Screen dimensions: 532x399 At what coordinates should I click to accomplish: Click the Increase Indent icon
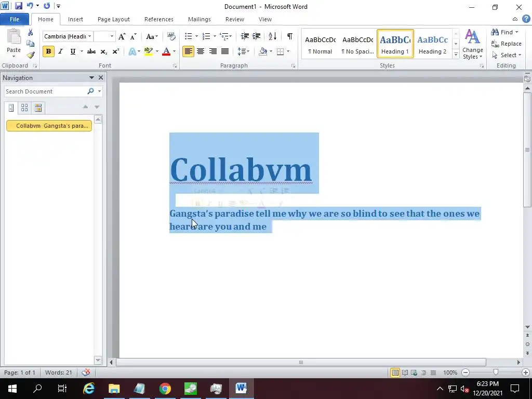pos(257,36)
